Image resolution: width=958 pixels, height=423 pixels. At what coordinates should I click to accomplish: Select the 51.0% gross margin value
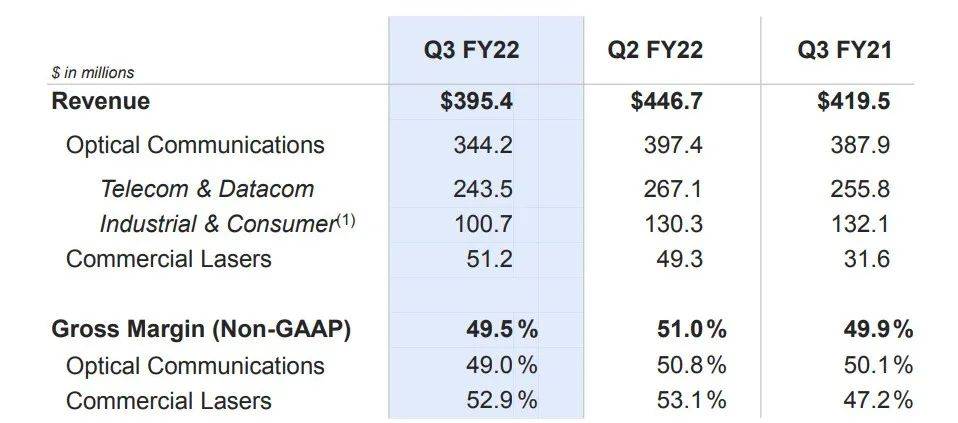(x=691, y=331)
